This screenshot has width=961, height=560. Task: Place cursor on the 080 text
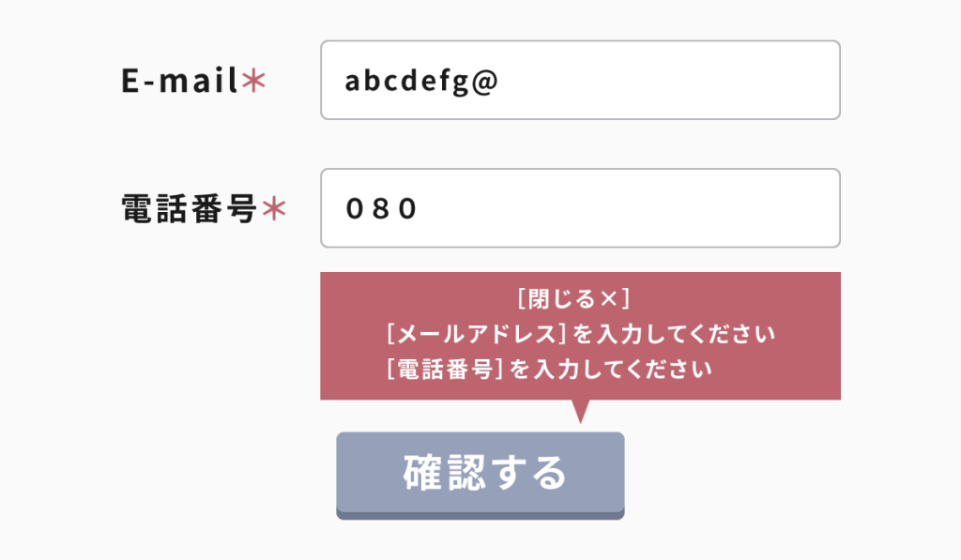pyautogui.click(x=381, y=209)
